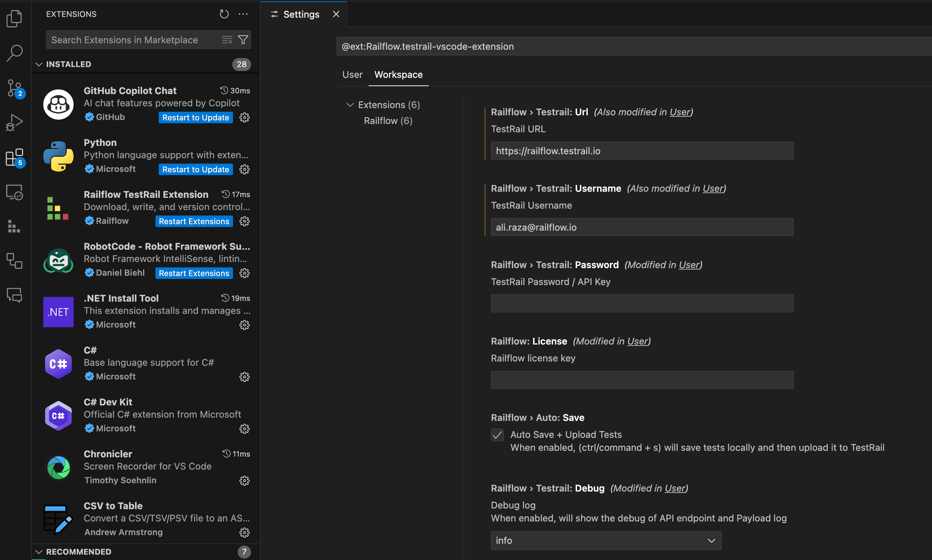This screenshot has height=560, width=932.
Task: Collapse the INSTALLED extensions section
Action: pyautogui.click(x=39, y=64)
